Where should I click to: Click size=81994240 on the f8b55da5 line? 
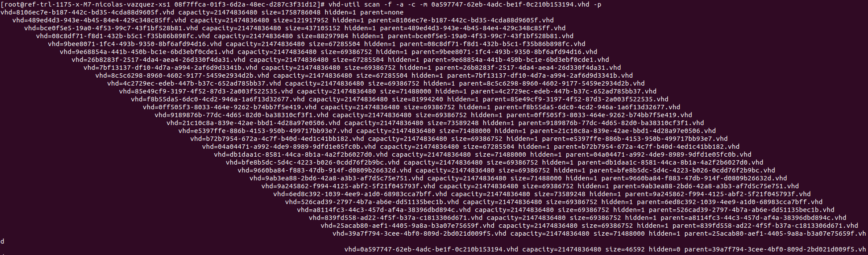(417, 99)
